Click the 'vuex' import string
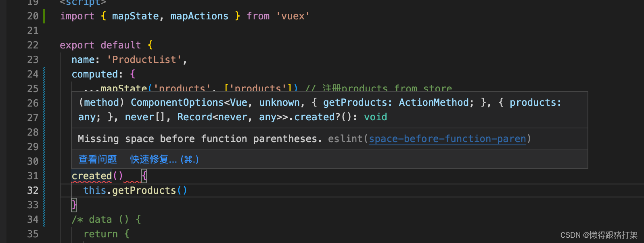Viewport: 644px width, 243px height. click(293, 16)
